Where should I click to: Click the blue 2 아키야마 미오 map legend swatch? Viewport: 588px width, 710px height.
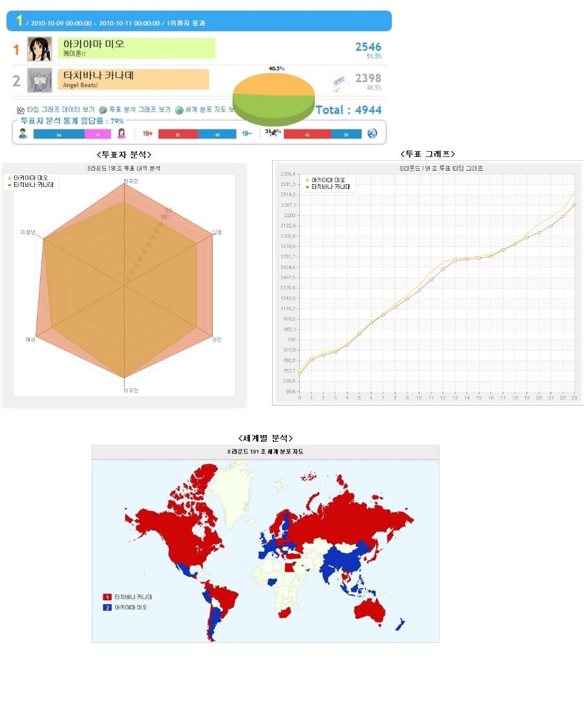tap(107, 608)
